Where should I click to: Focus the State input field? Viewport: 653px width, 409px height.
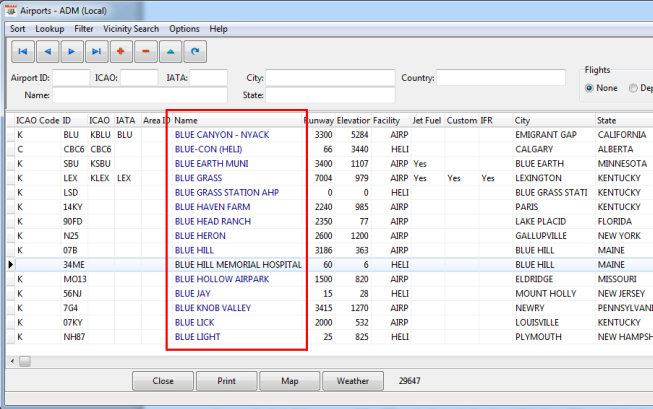click(x=330, y=95)
